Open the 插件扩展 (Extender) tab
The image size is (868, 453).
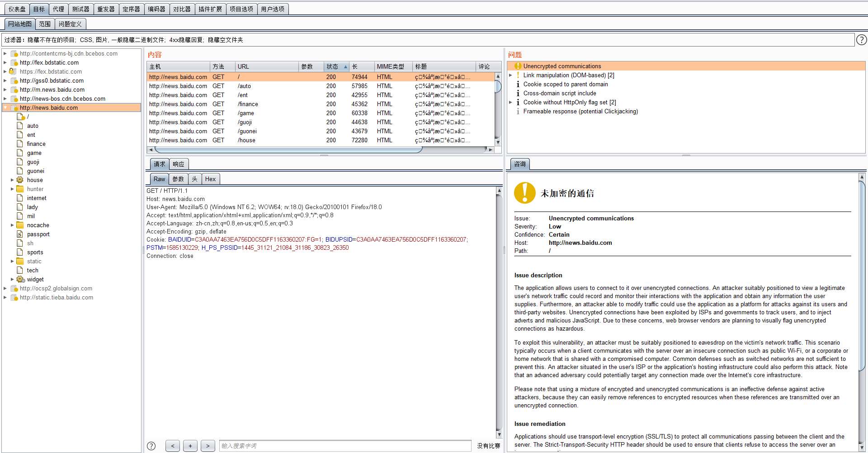pyautogui.click(x=210, y=9)
